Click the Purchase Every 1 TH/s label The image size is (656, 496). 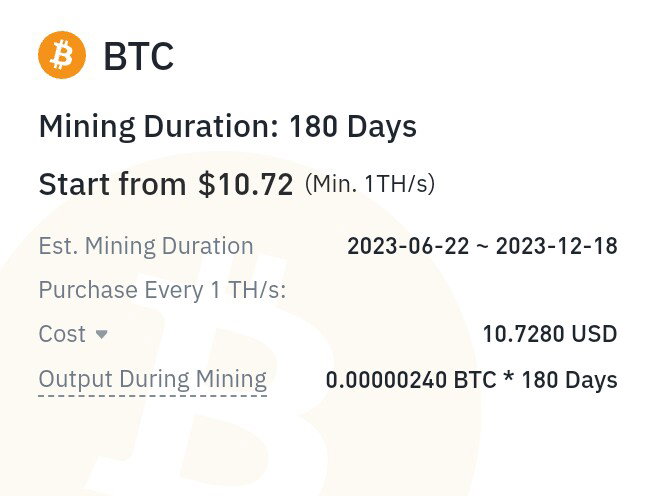(162, 290)
